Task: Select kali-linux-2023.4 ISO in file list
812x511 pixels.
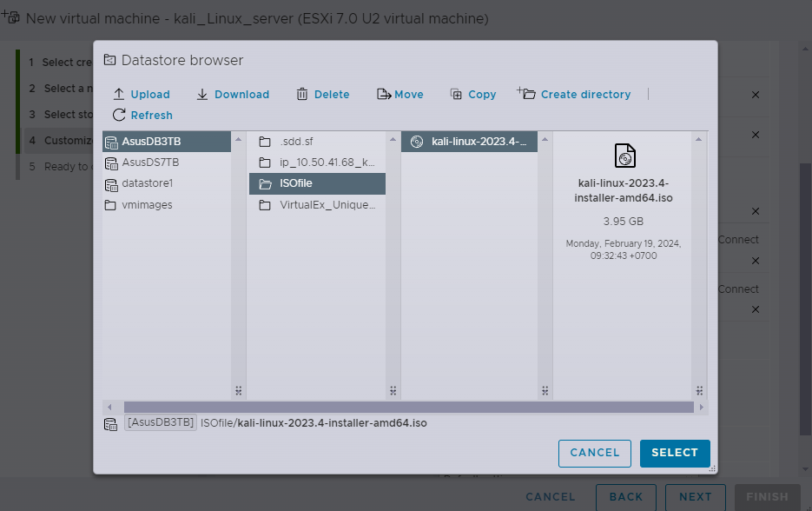Action: point(469,142)
